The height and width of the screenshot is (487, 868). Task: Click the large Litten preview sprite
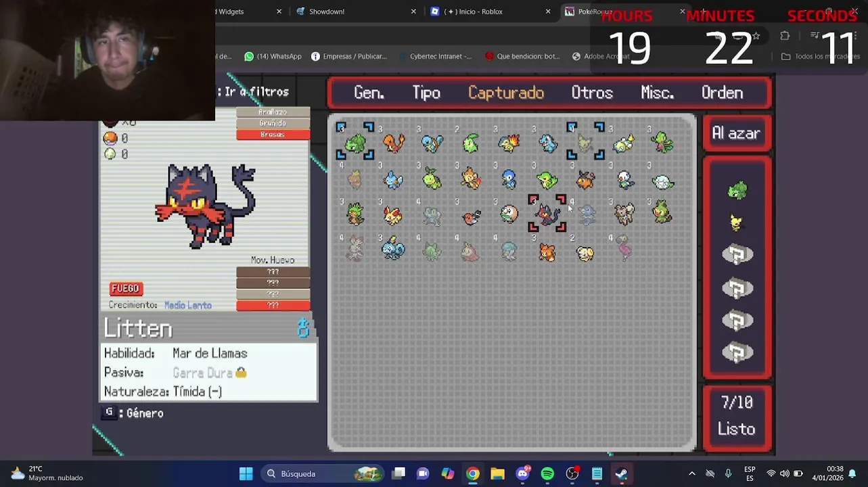(x=205, y=206)
